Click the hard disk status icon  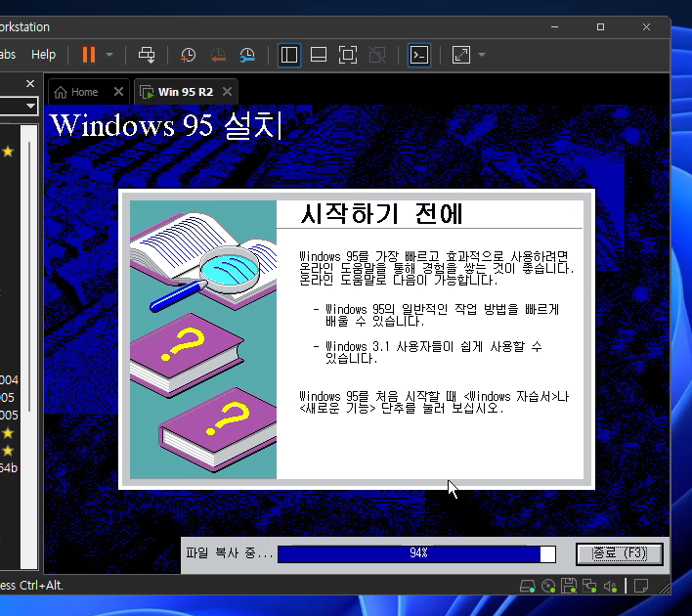pos(528,586)
